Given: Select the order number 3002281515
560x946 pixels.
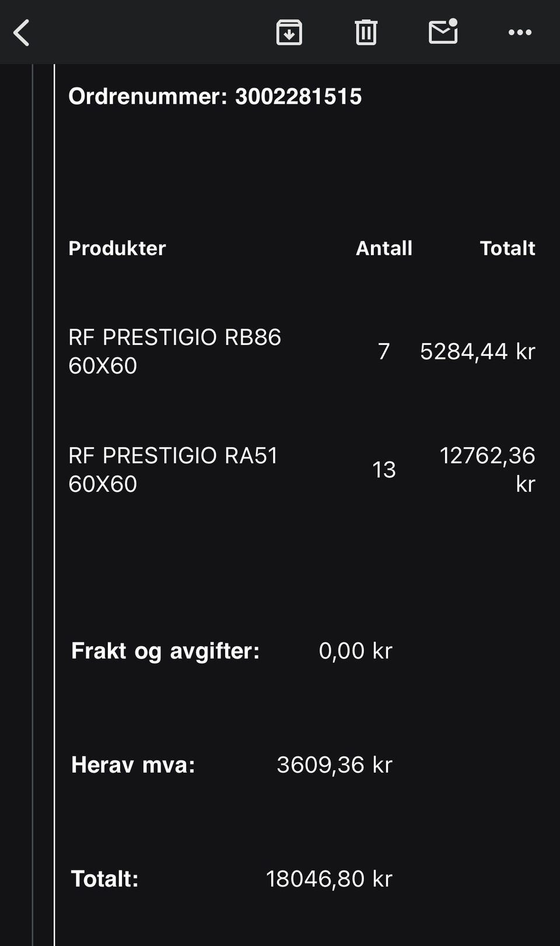Looking at the screenshot, I should (298, 96).
